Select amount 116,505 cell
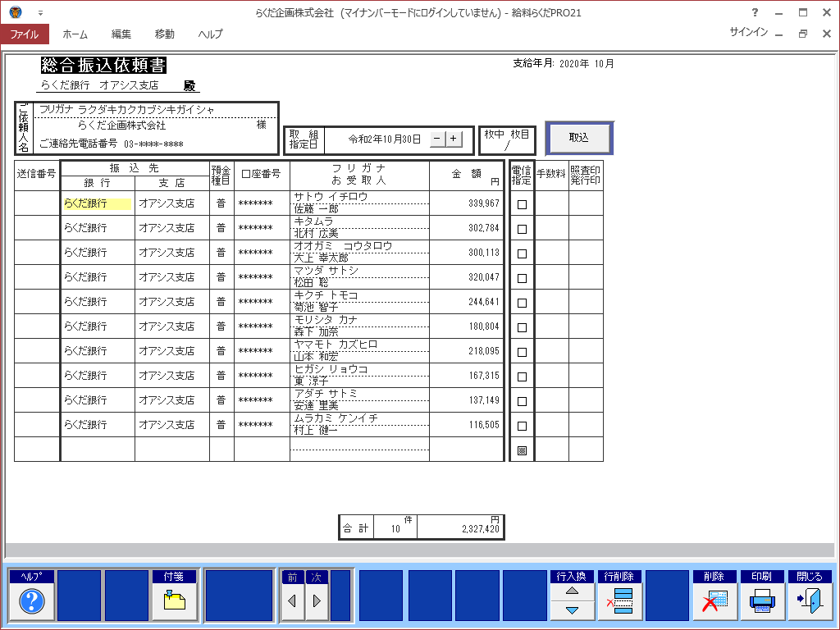 466,426
